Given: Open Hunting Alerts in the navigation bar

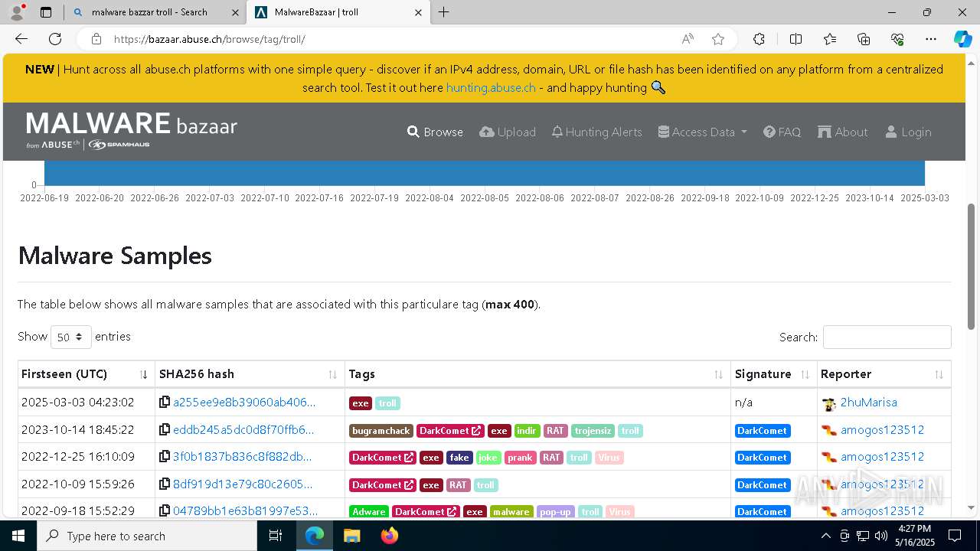Looking at the screenshot, I should click(x=596, y=132).
